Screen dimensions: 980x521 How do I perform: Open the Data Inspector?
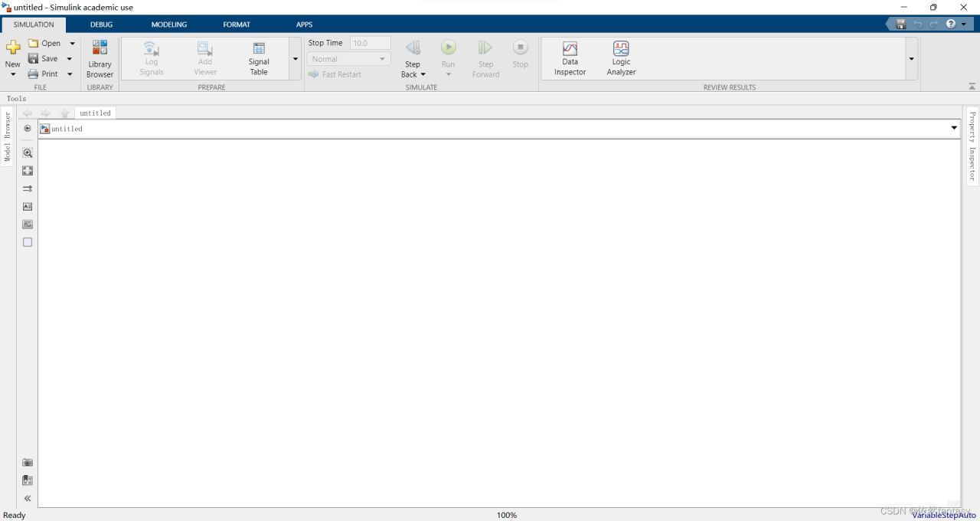tap(570, 58)
